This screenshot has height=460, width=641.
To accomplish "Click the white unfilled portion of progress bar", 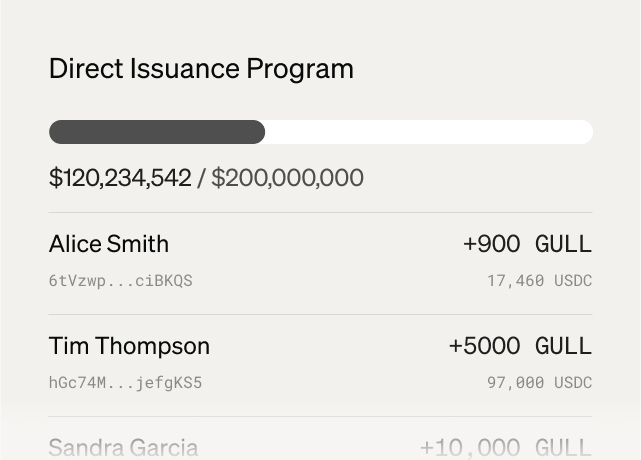I will [x=428, y=132].
